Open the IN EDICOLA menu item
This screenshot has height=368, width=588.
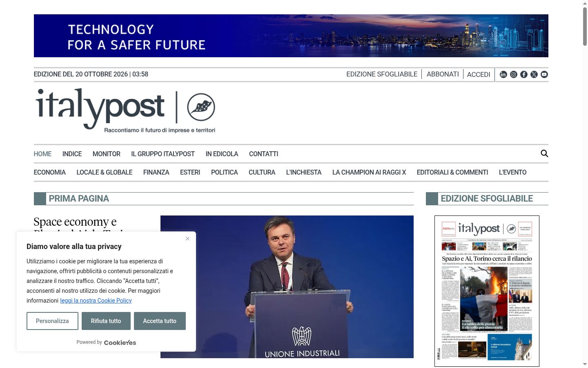click(222, 154)
